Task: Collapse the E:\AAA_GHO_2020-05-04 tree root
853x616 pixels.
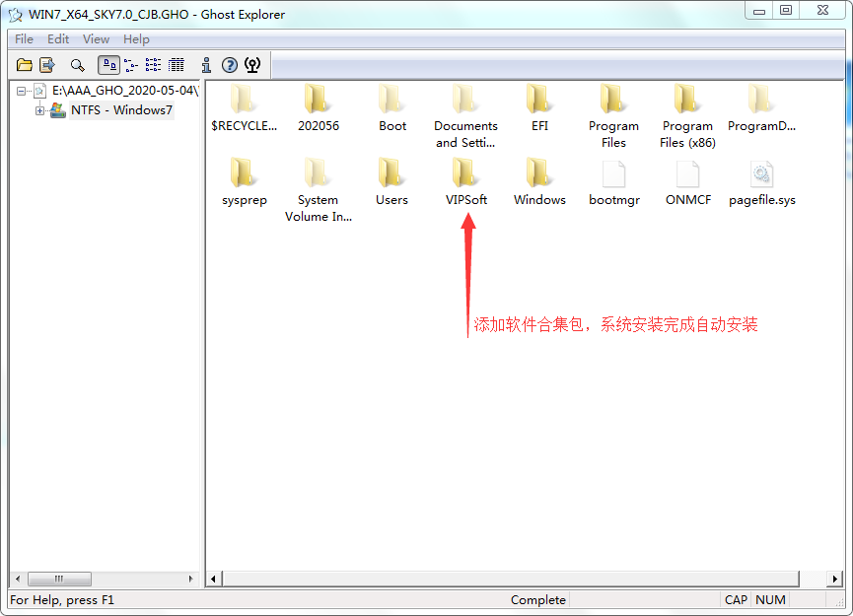Action: (x=21, y=91)
